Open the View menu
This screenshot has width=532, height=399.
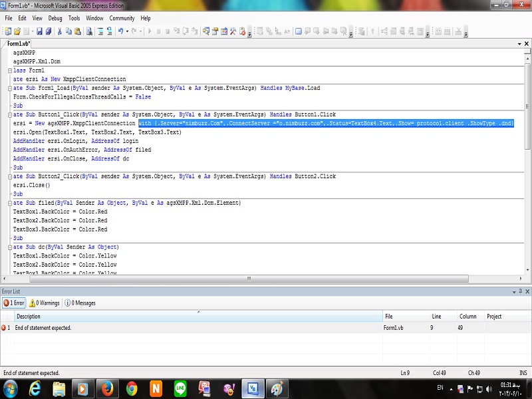(37, 19)
